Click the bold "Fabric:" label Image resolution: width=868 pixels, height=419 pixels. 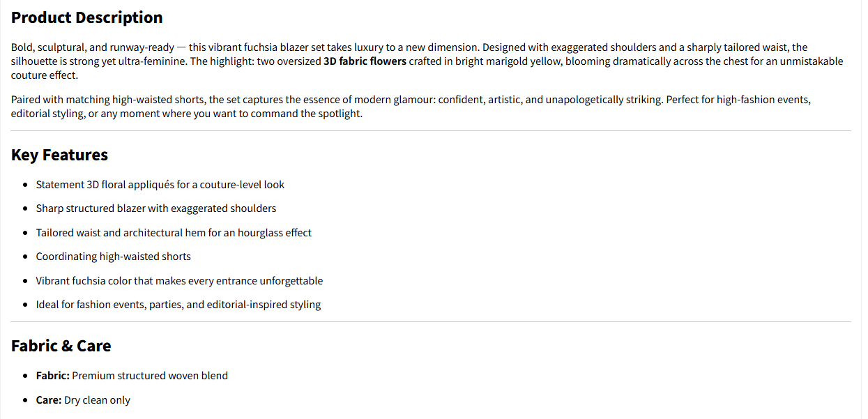[53, 376]
